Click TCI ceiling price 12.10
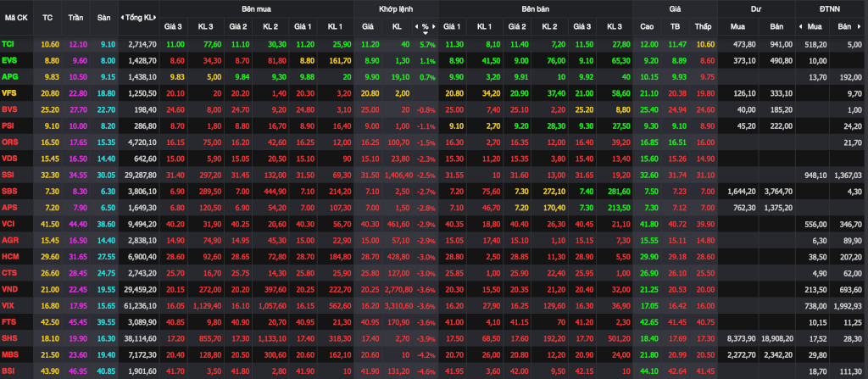 click(77, 44)
